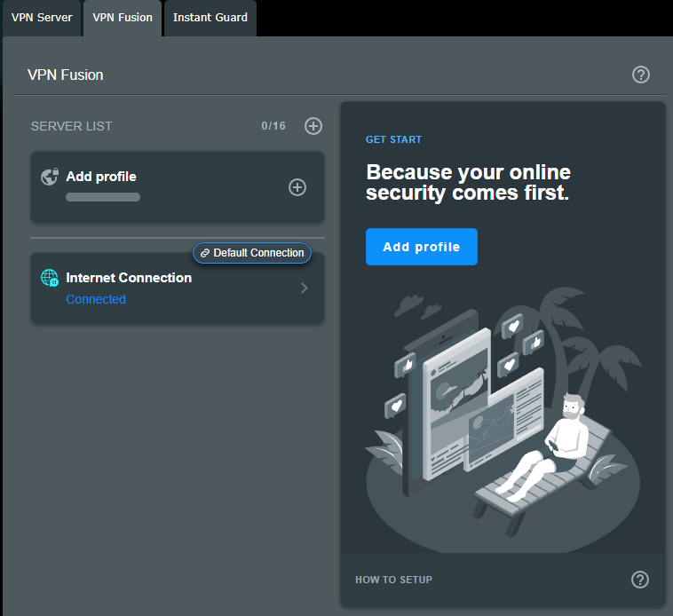
Task: Expand Internet Connection with the chevron arrow
Action: (305, 288)
